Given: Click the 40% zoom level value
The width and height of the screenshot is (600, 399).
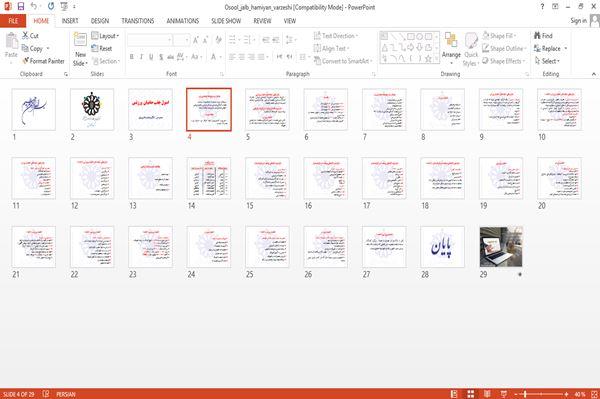Looking at the screenshot, I should tap(580, 394).
